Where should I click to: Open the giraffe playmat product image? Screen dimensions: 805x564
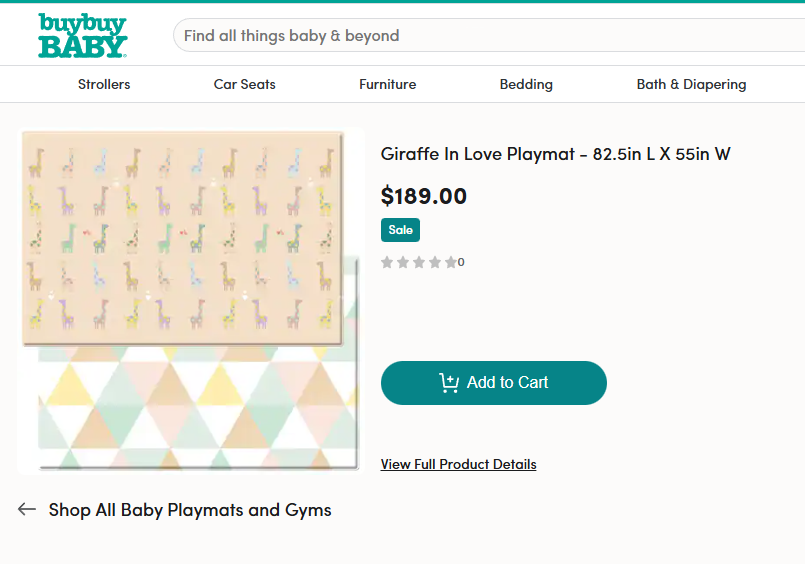click(x=190, y=300)
